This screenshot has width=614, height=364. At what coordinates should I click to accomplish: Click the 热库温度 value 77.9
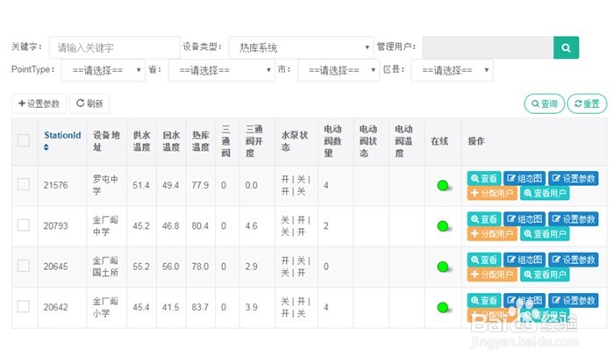(x=200, y=185)
